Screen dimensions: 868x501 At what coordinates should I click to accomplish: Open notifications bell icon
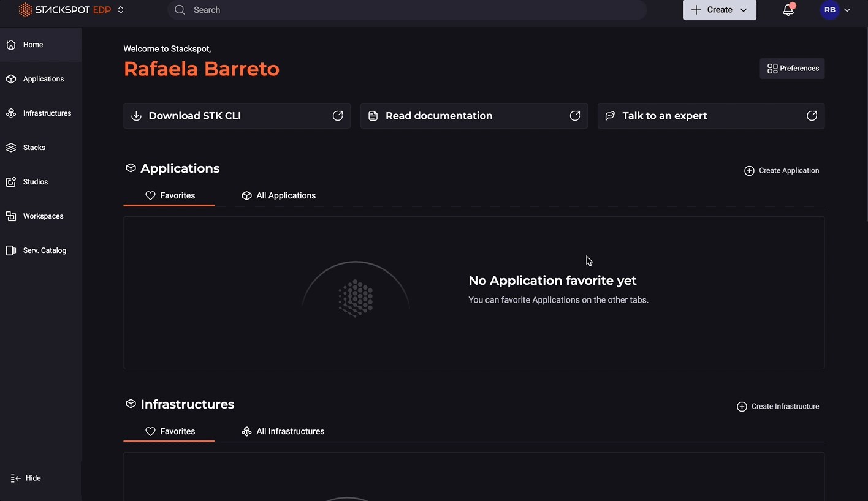pyautogui.click(x=788, y=10)
